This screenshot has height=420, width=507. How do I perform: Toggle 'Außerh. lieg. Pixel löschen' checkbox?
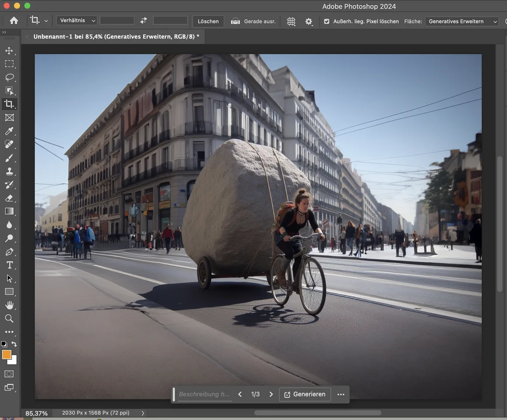pos(327,21)
